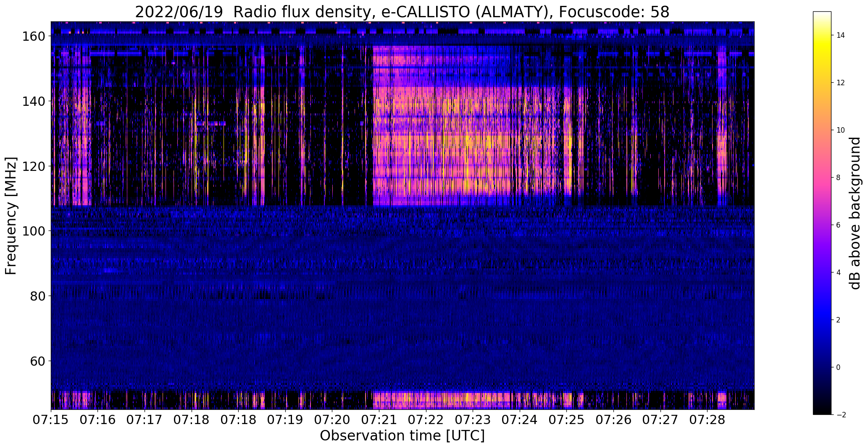Click the 07:28 time tick label
Screen dimensions: 868x448
pyautogui.click(x=707, y=420)
